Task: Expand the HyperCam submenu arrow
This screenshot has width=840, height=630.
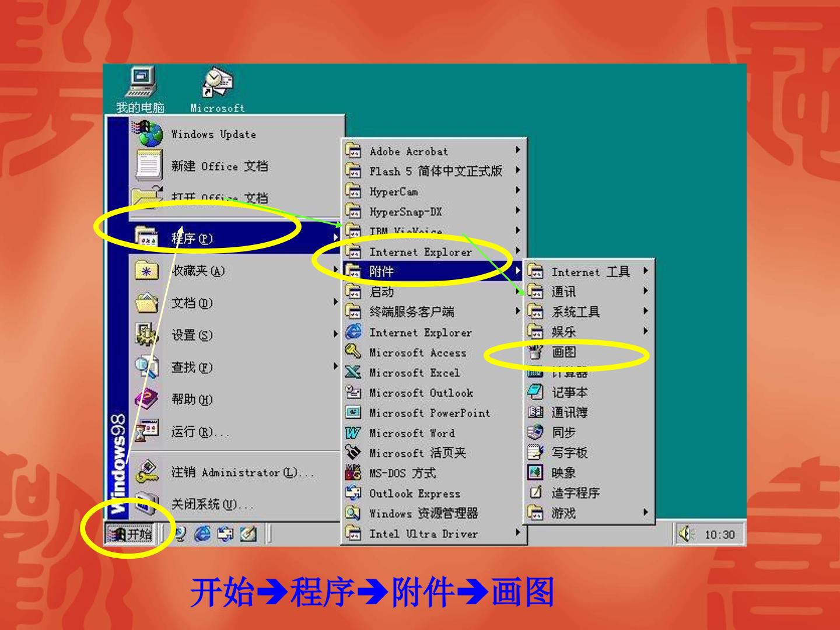Action: 517,191
